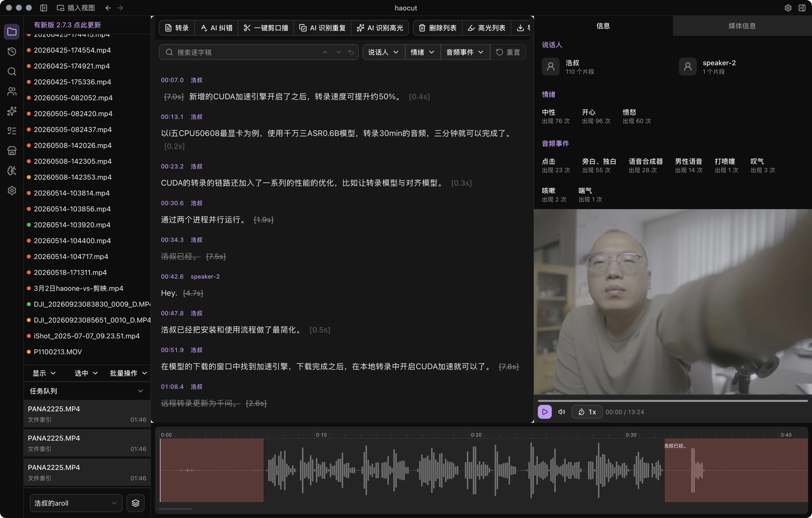Open the 删除列表 button

[438, 28]
